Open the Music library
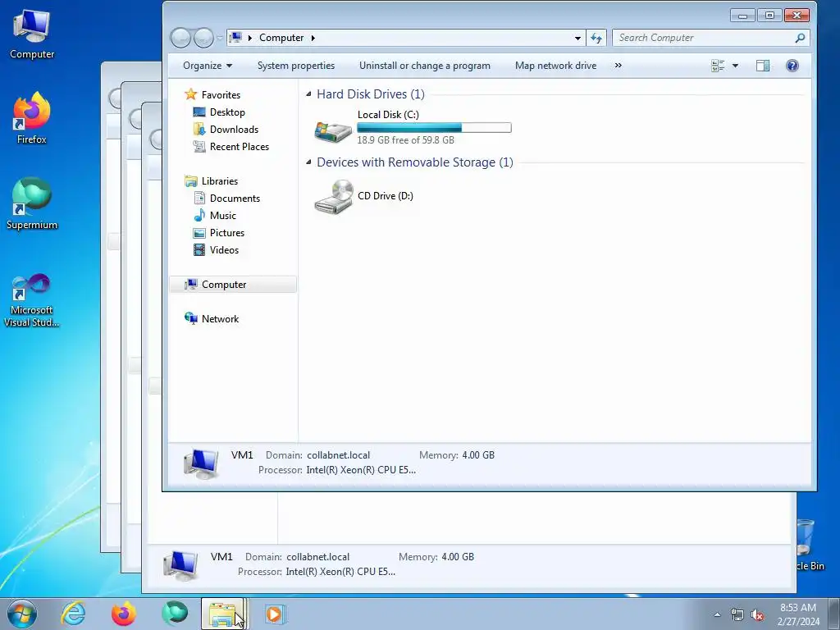840x630 pixels. (x=223, y=216)
